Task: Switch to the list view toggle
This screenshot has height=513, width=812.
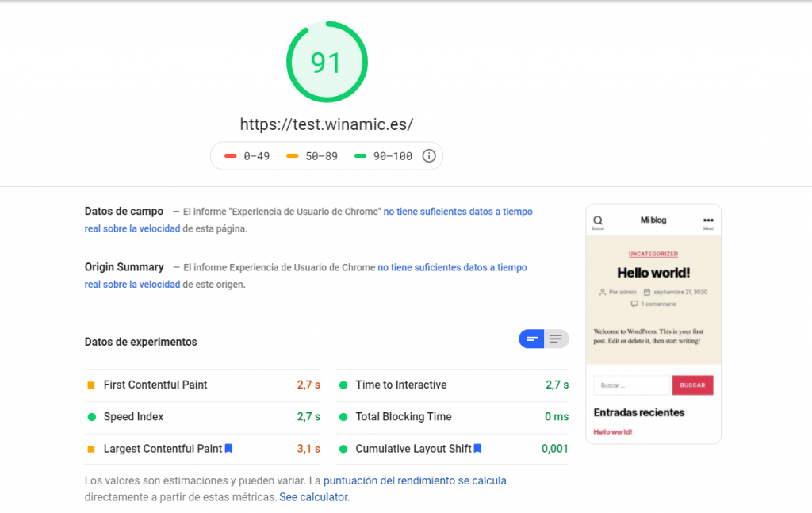Action: pos(555,339)
